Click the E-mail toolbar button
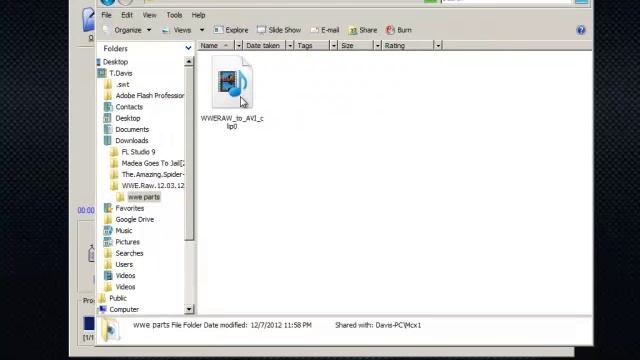Screen dimensions: 640x360 point(325,30)
